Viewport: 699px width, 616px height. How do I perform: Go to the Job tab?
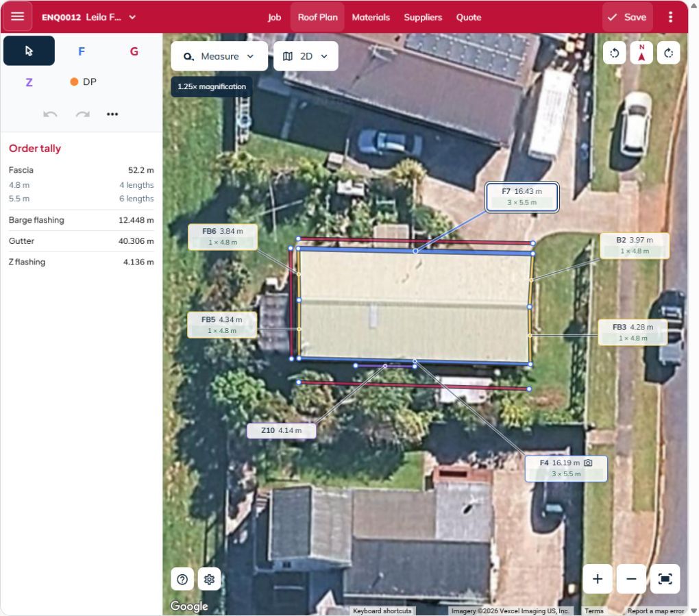click(274, 17)
